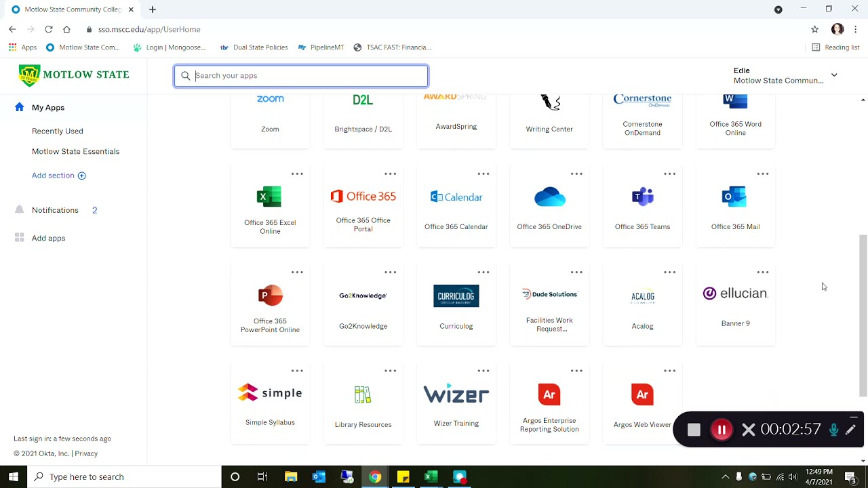The image size is (868, 488).
Task: Stop the screen recording
Action: pos(694,430)
